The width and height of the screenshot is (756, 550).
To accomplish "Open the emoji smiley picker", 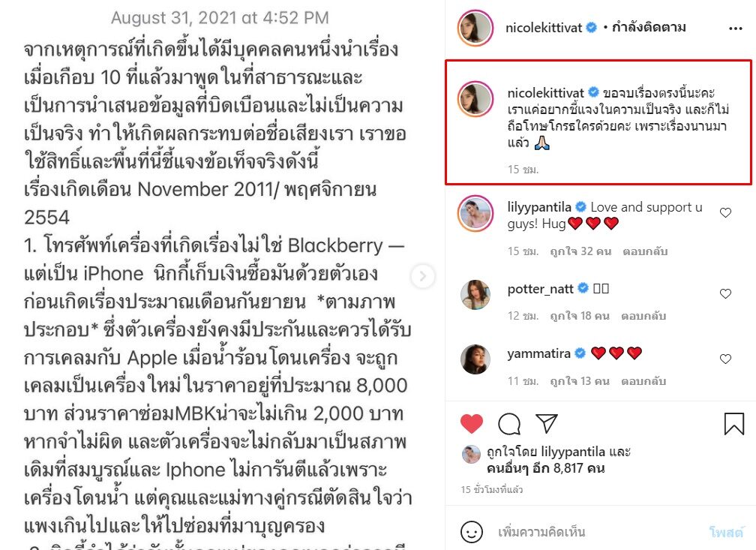I will pyautogui.click(x=472, y=532).
